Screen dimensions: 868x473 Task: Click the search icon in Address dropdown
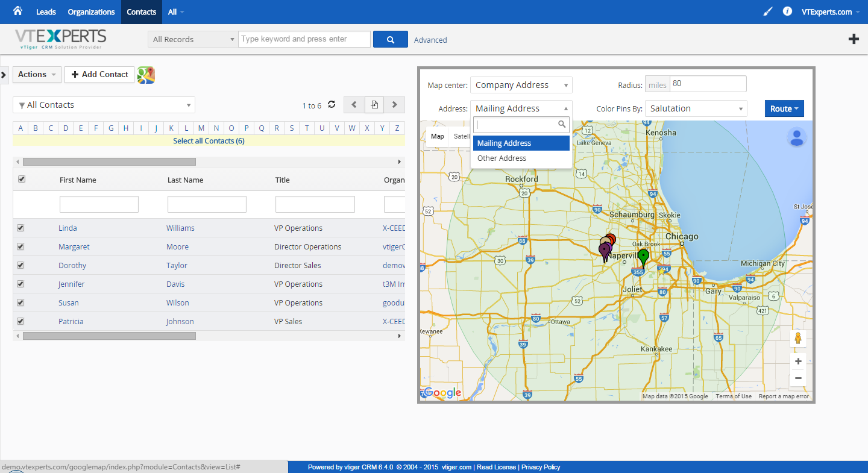tap(562, 125)
